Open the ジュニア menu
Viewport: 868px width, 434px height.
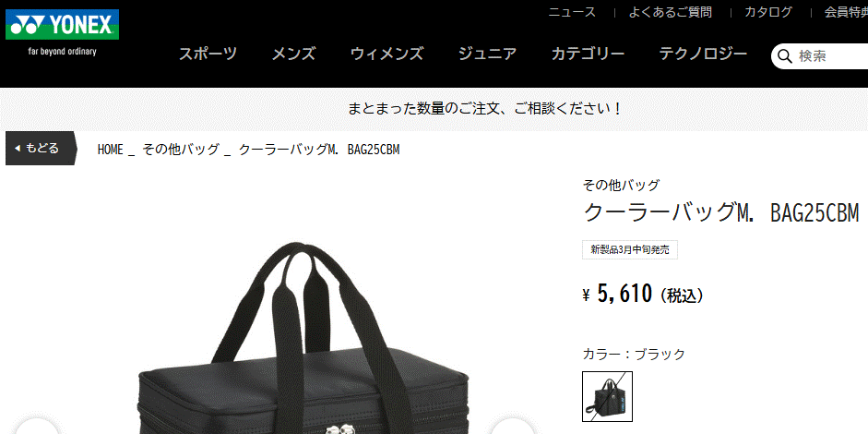(x=487, y=54)
